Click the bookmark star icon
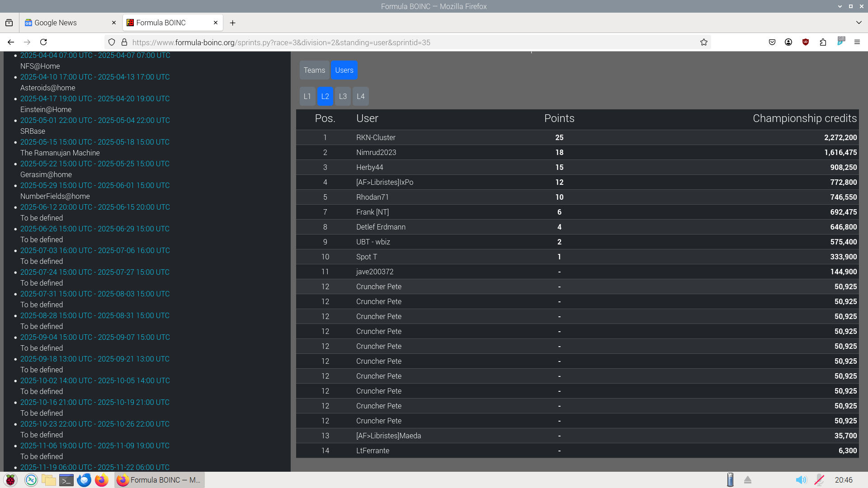The image size is (868, 488). pyautogui.click(x=703, y=42)
